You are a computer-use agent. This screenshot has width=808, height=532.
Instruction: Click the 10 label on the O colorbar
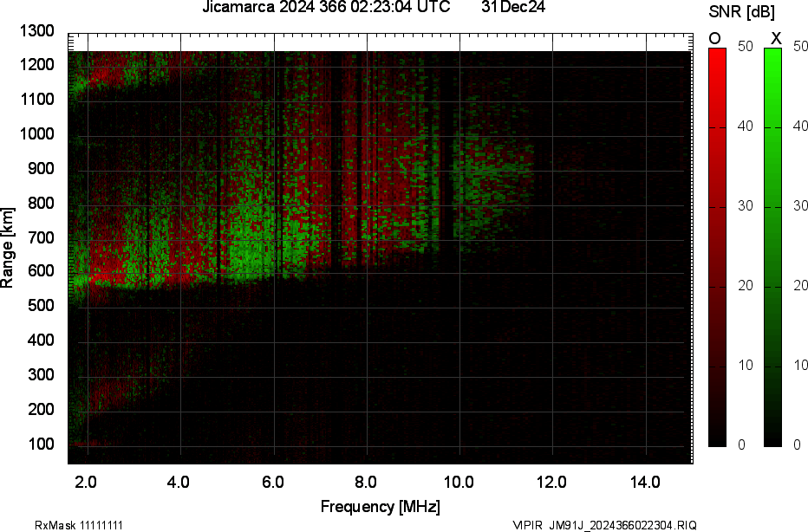tap(745, 365)
